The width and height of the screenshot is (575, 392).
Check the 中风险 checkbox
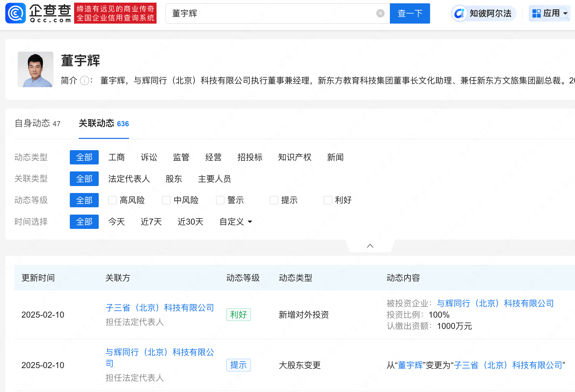(166, 200)
